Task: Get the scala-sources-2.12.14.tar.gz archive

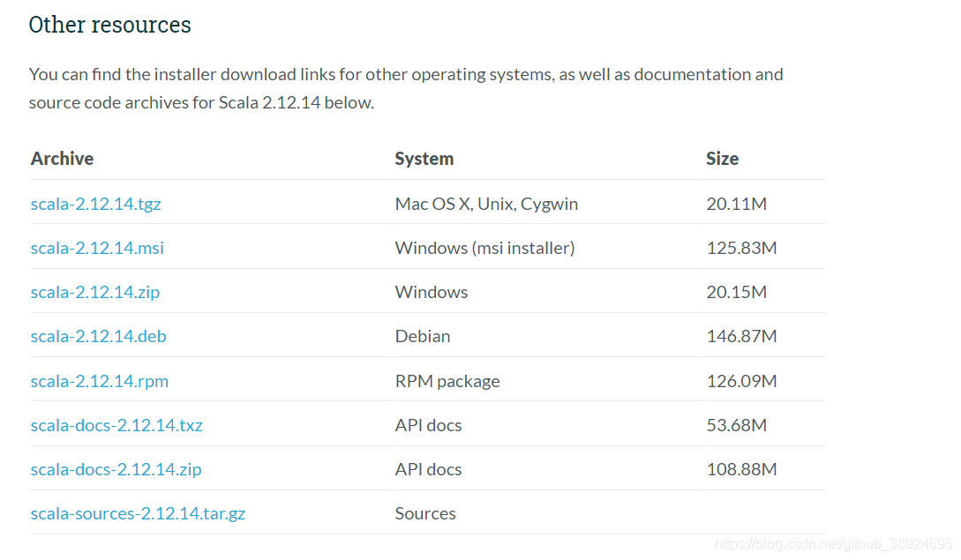Action: click(138, 513)
